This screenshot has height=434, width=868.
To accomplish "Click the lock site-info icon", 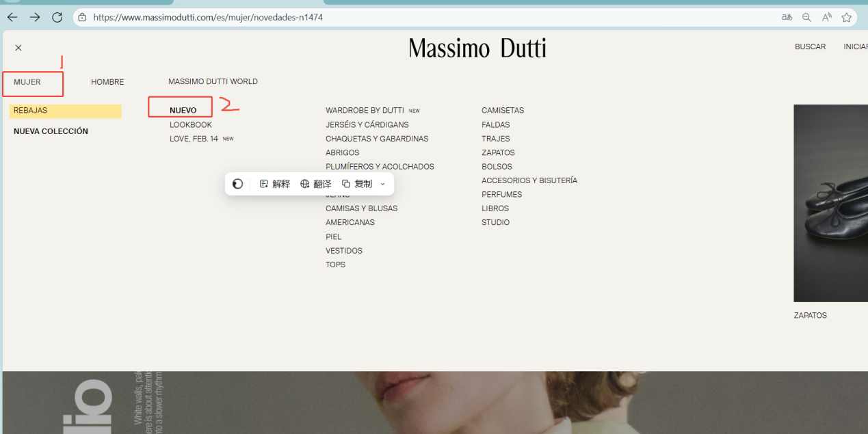I will click(82, 17).
